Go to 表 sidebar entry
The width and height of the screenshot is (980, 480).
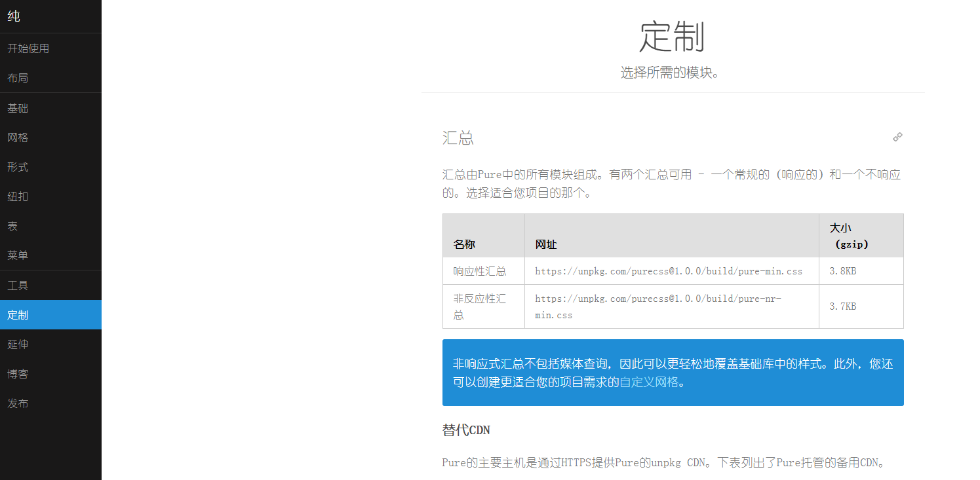pyautogui.click(x=50, y=226)
